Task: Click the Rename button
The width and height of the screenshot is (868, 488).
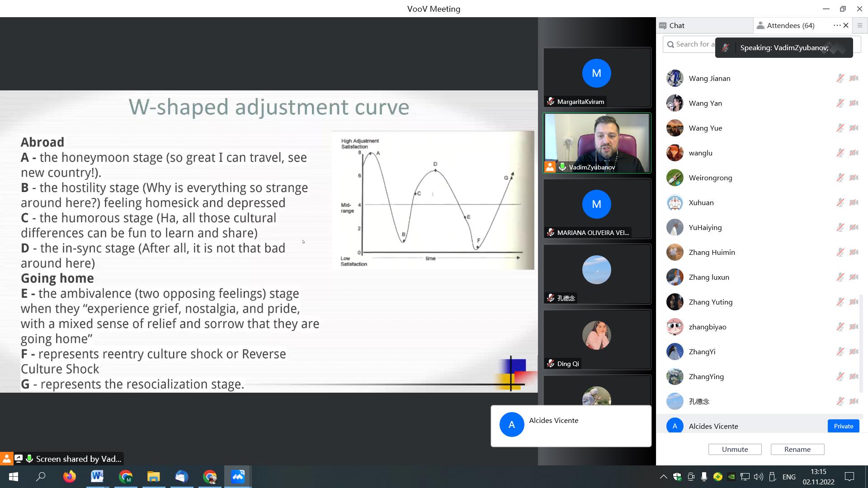Action: (x=797, y=449)
